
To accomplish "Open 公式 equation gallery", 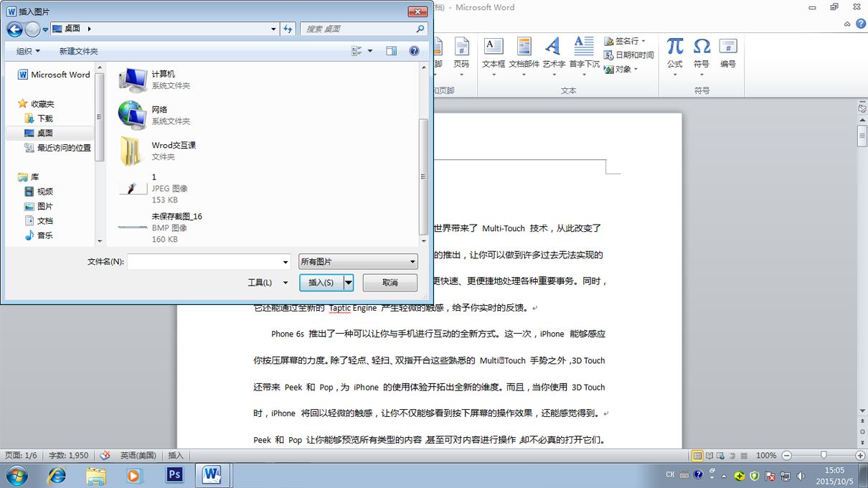I will (x=674, y=56).
